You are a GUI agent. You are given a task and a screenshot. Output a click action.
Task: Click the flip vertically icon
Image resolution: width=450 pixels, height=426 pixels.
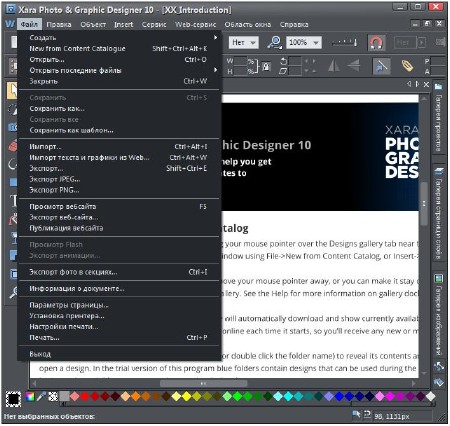point(353,65)
